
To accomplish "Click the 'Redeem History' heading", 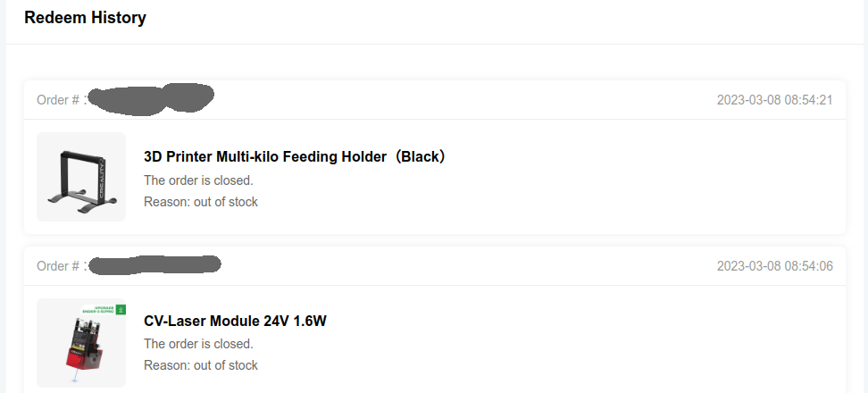I will click(x=85, y=17).
